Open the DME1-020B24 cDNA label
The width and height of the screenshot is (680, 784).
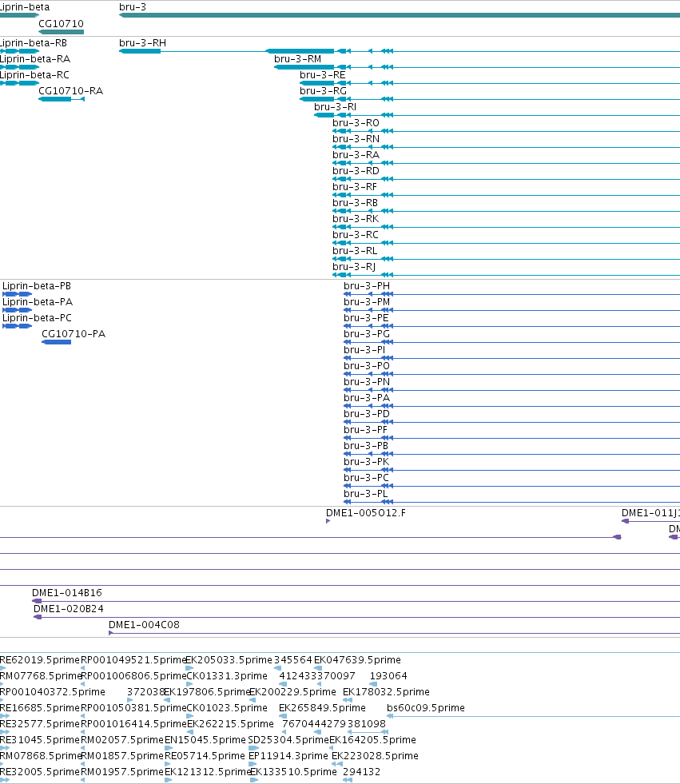[69, 609]
